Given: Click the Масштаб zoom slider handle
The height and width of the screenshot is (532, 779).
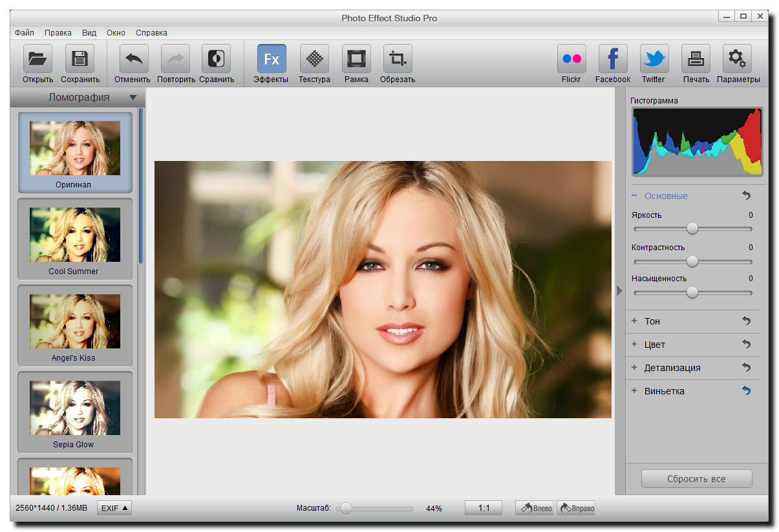Looking at the screenshot, I should click(x=346, y=509).
